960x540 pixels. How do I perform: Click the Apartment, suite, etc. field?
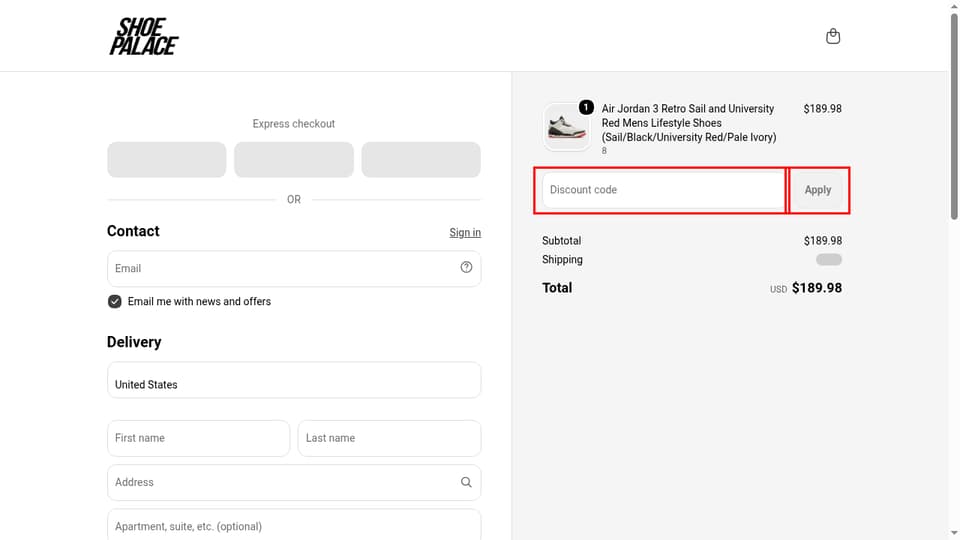(294, 525)
